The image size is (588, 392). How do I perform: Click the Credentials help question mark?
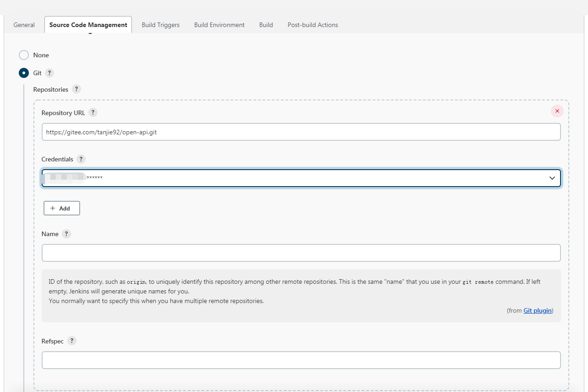pos(81,159)
